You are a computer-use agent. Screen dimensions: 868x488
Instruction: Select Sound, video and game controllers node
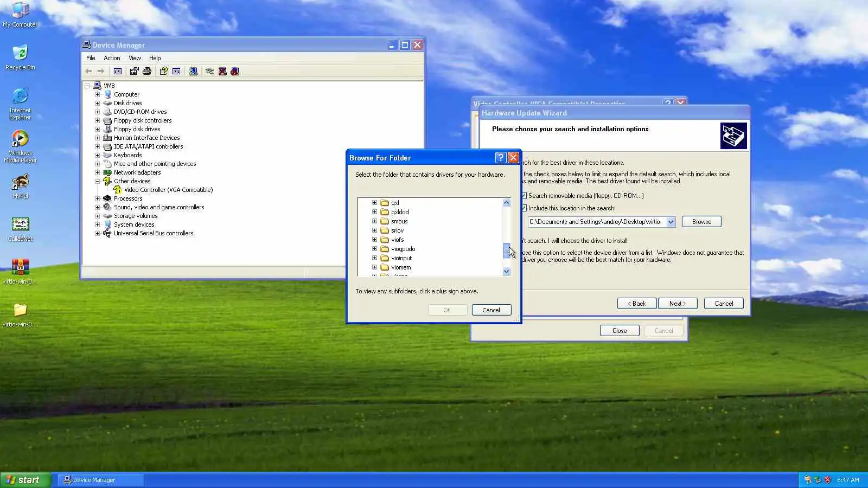(x=159, y=207)
